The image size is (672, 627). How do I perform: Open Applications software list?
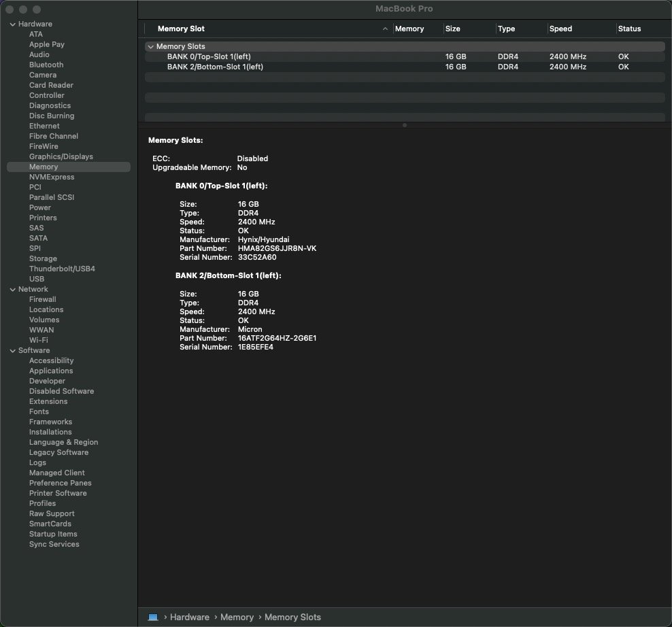click(x=51, y=371)
